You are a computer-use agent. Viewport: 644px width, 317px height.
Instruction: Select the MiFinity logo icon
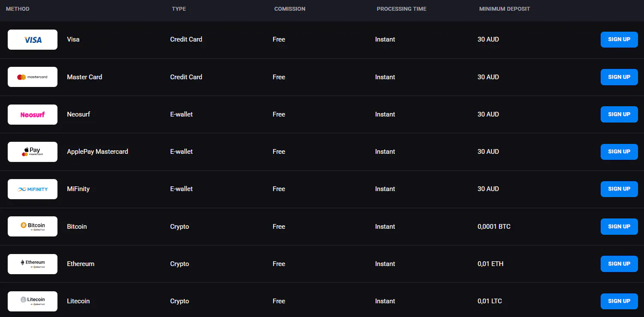tap(33, 189)
